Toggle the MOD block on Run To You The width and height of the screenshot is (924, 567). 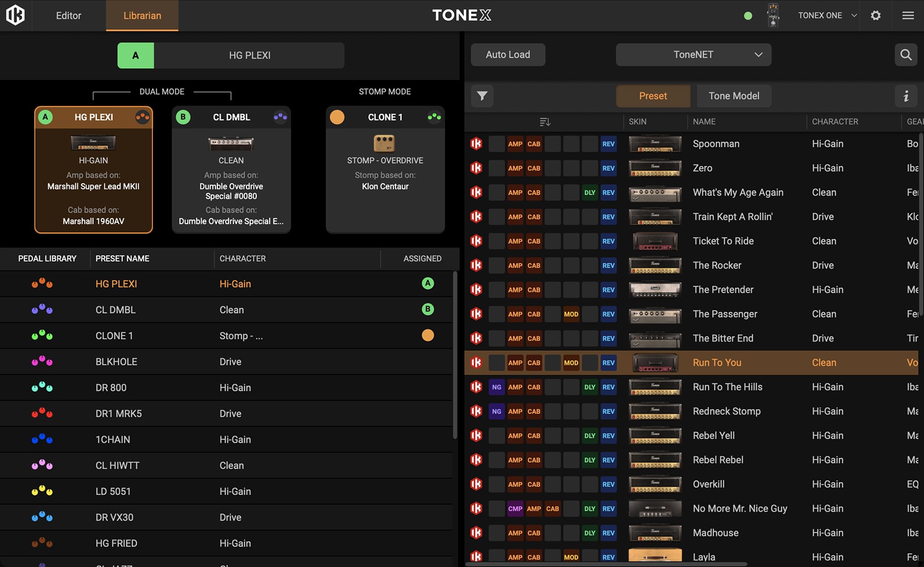(571, 363)
